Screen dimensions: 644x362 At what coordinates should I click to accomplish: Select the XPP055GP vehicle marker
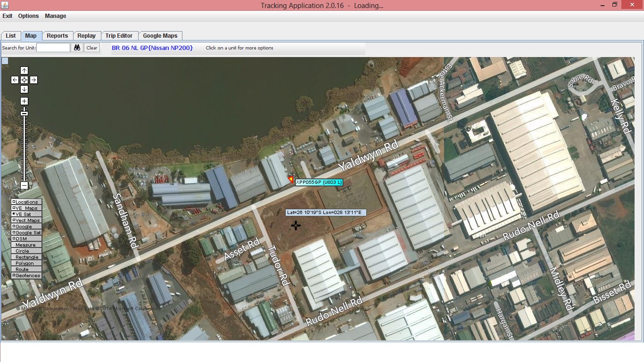pyautogui.click(x=291, y=180)
